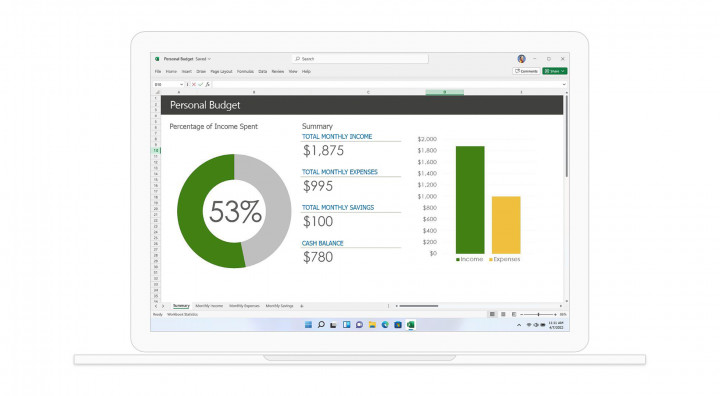Open the Page Layout ribbon tab
Image resolution: width=720 pixels, height=396 pixels.
[221, 72]
